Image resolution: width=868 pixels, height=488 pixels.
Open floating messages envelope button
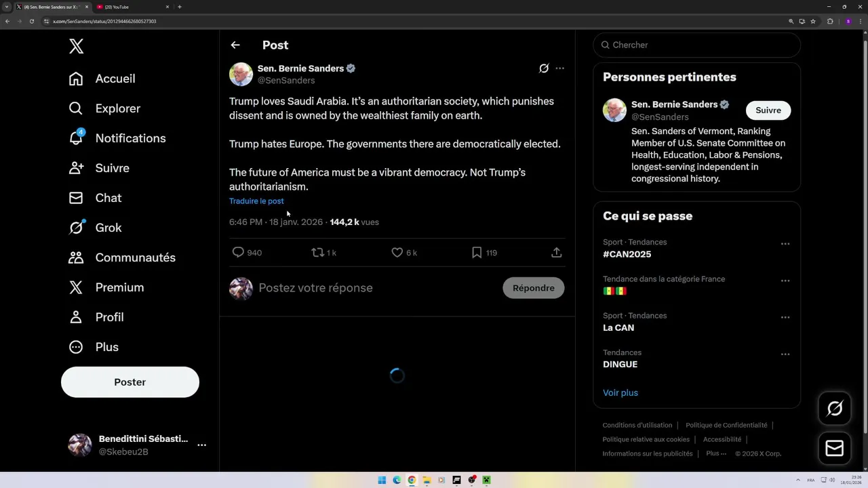click(835, 448)
